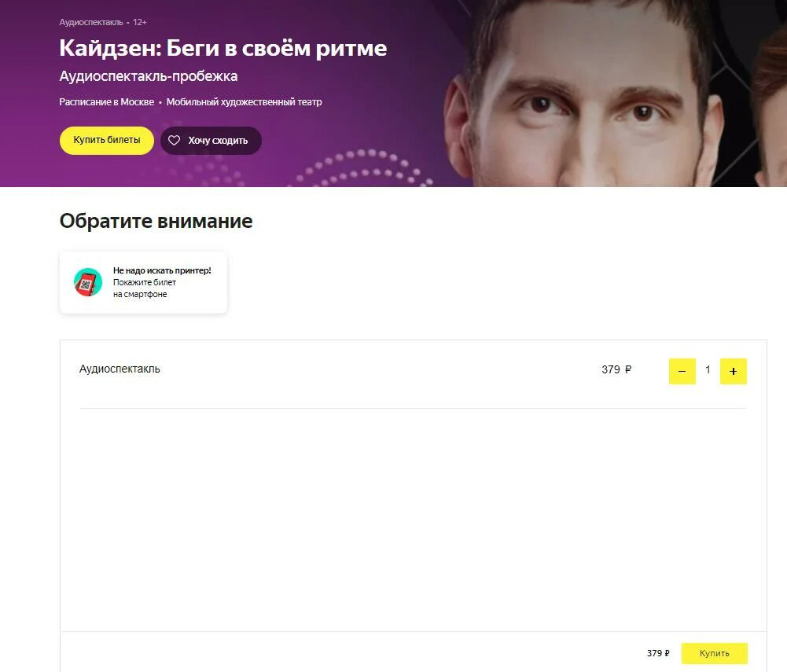Click the yellow Купить билеты button
Viewport: 787px width, 672px height.
point(106,140)
